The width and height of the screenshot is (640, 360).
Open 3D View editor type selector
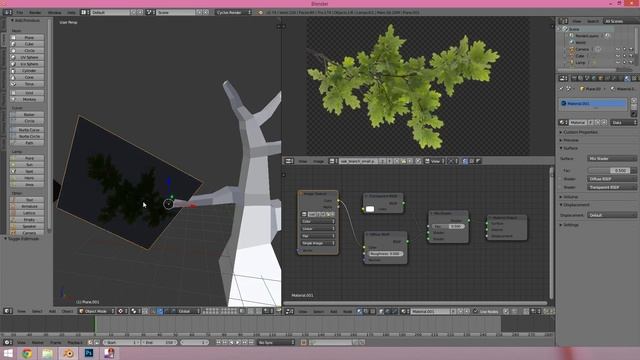click(8, 311)
